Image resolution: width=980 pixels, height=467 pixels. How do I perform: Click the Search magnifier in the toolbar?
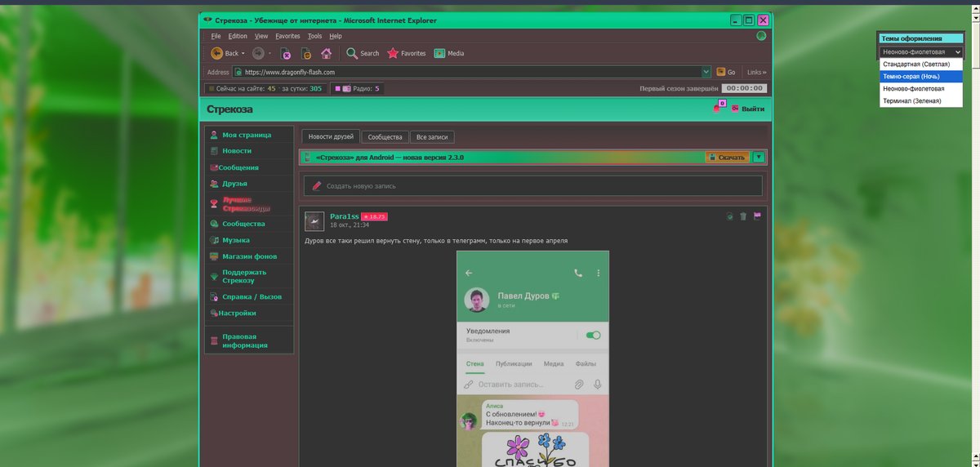[352, 53]
